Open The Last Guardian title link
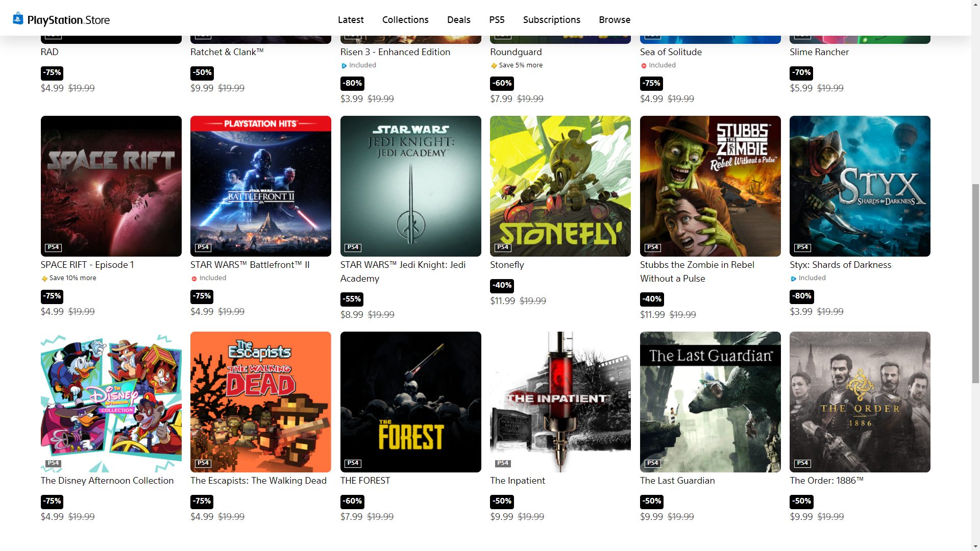The height and width of the screenshot is (551, 980). coord(677,481)
